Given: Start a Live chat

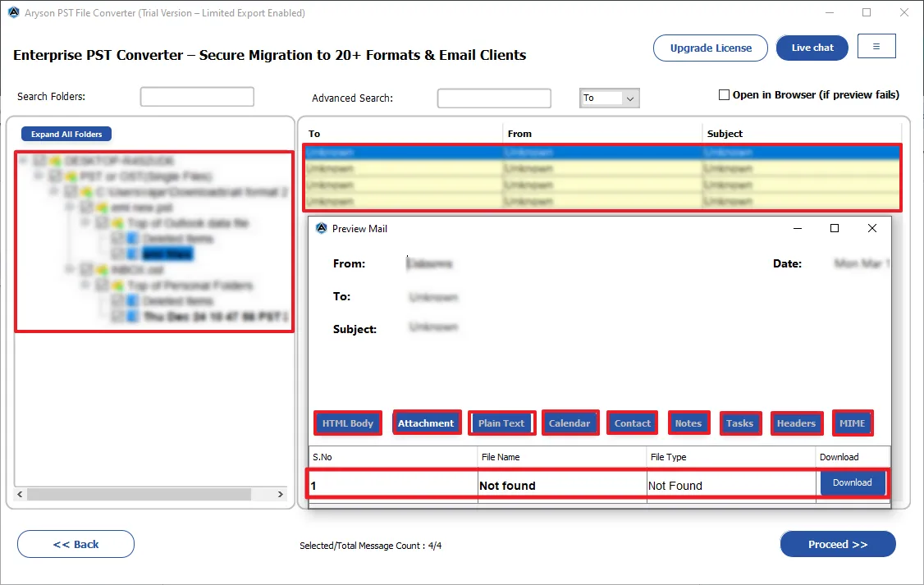Looking at the screenshot, I should pos(812,48).
